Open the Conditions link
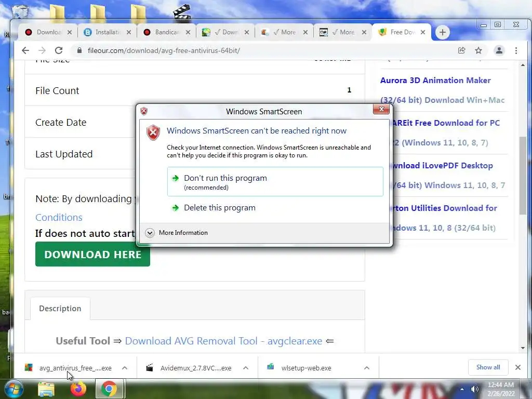This screenshot has height=399, width=532. point(59,217)
